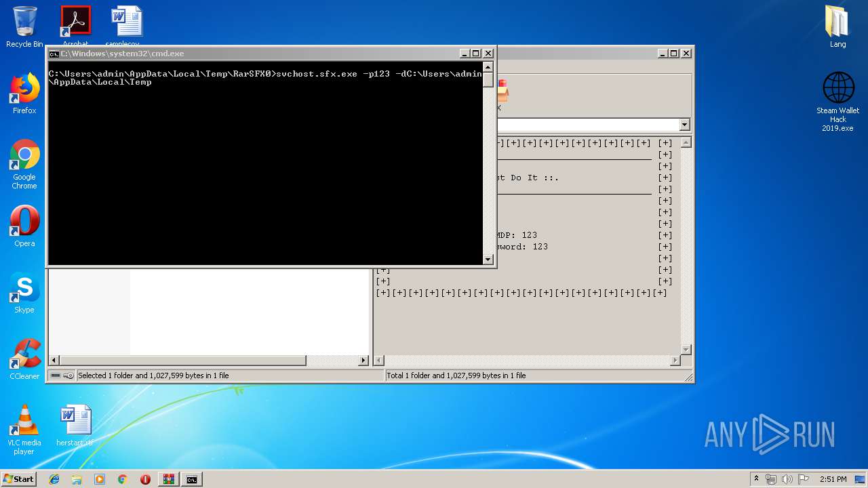Select the Steam Wallet Hack 2019.exe file
Screen dimensions: 868x488
click(x=838, y=102)
